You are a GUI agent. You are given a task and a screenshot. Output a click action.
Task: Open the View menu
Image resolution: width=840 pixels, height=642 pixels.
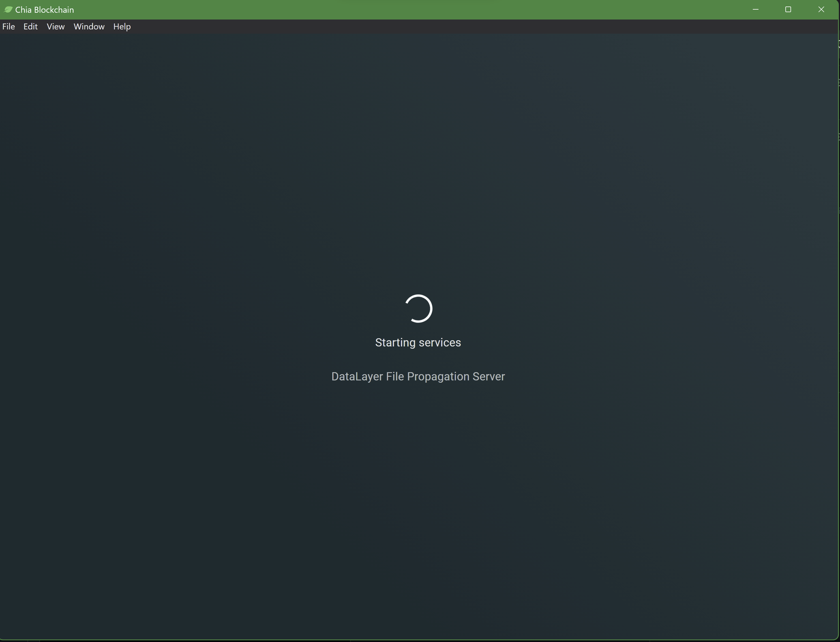(x=55, y=26)
